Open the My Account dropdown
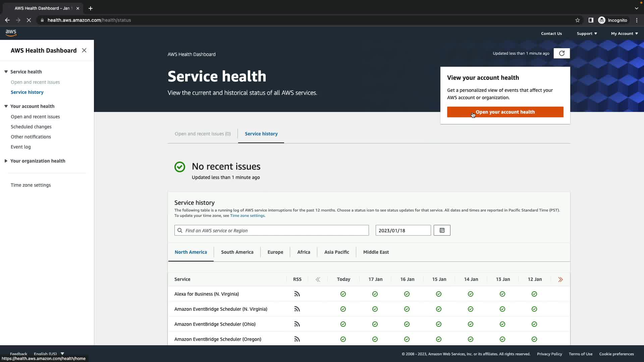The image size is (644, 362). [624, 34]
